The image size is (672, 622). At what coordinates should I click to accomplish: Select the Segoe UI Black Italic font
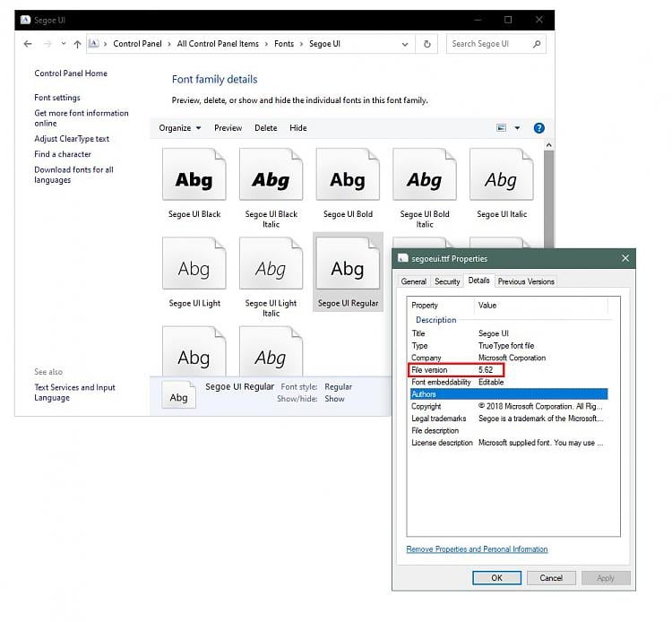pos(271,187)
